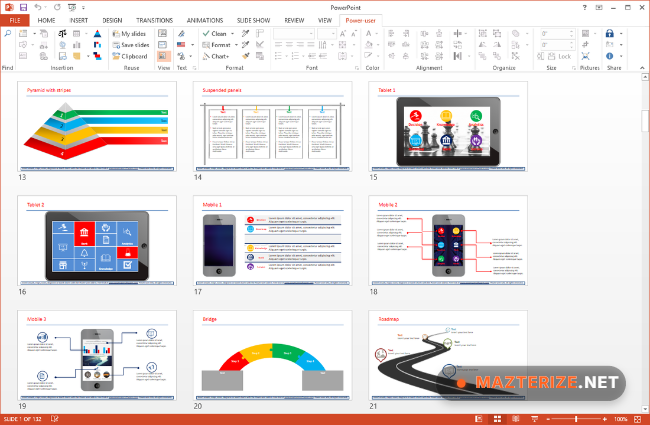Open the Clean dropdown arrow
Viewport: 650px width, 425px height.
tap(233, 34)
